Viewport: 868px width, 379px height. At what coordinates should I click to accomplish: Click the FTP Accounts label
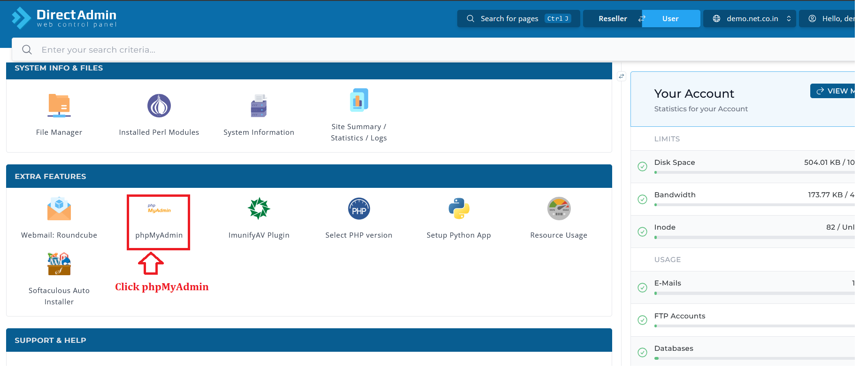(x=680, y=316)
